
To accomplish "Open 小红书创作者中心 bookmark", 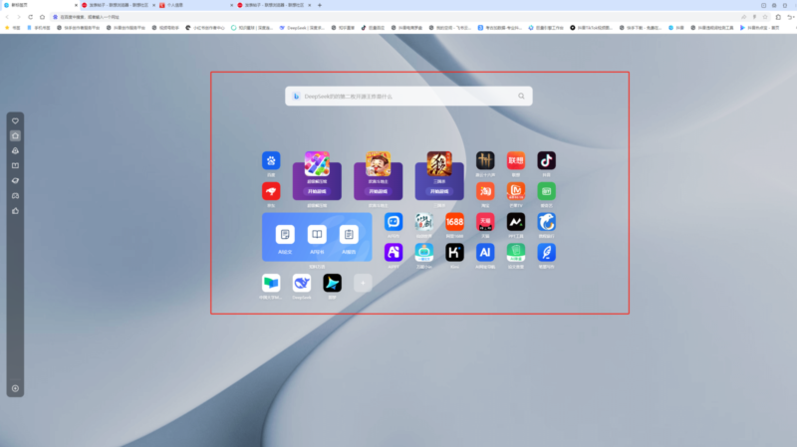I will [205, 28].
